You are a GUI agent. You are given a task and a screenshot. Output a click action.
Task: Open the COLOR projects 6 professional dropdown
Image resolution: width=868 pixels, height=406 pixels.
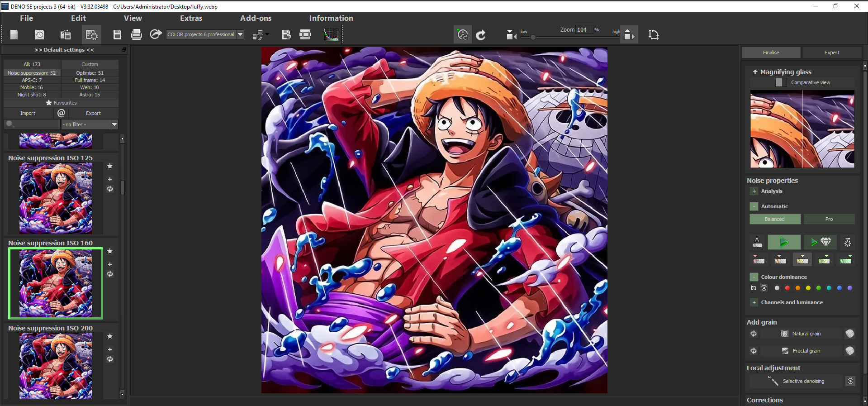pyautogui.click(x=240, y=34)
